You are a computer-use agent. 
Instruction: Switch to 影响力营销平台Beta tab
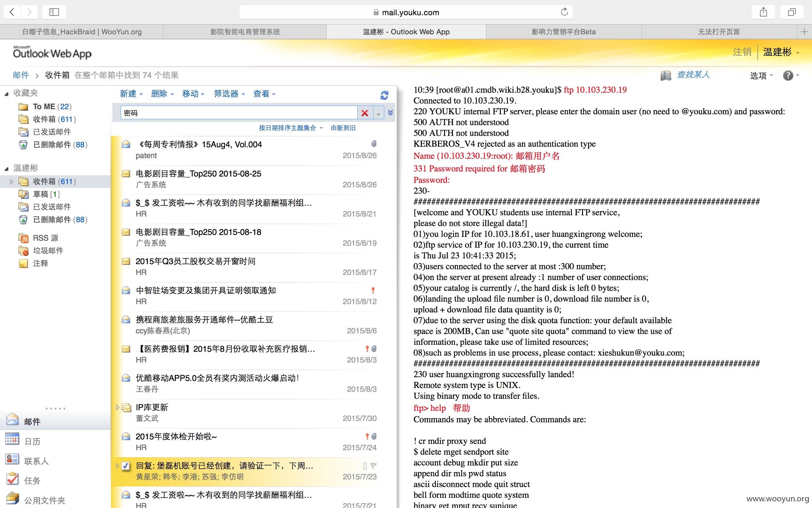point(564,32)
